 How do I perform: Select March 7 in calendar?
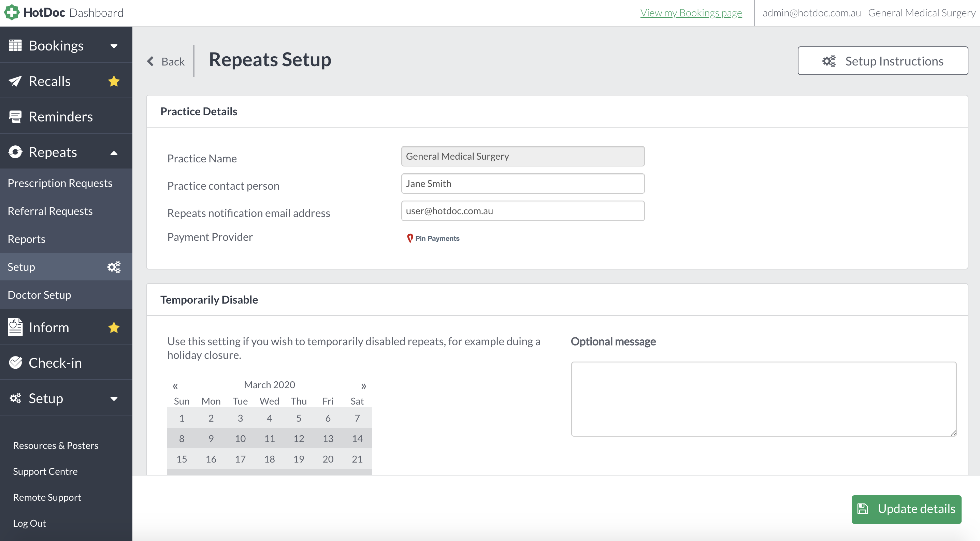coord(357,418)
